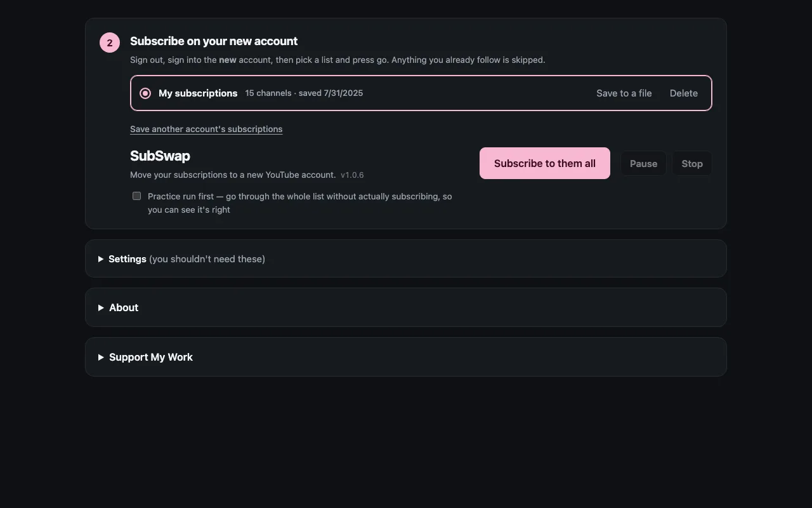
Task: Click Subscribe to them all button
Action: pos(545,163)
